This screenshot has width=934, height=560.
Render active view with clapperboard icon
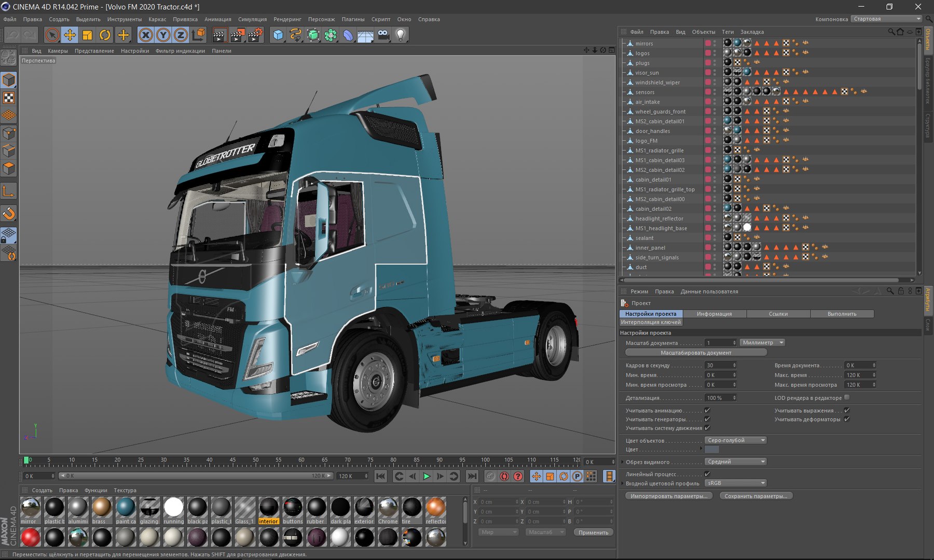(x=219, y=35)
